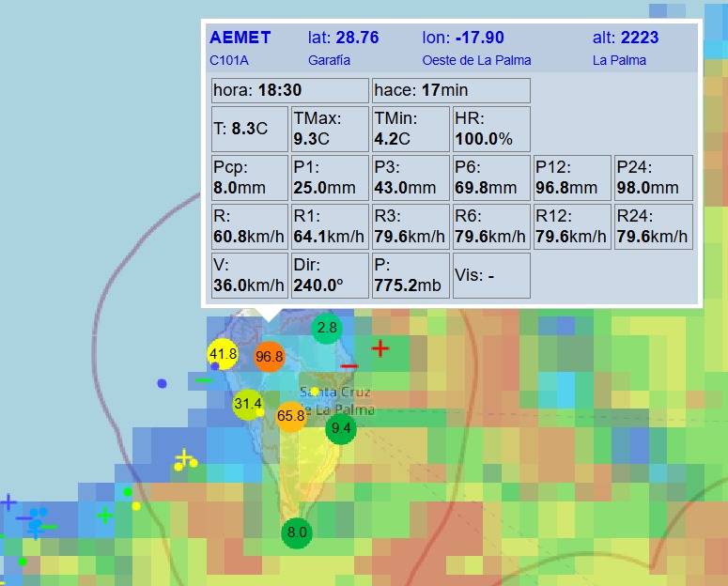Open the AEMET link in popup header
The width and height of the screenshot is (728, 586).
click(x=240, y=39)
